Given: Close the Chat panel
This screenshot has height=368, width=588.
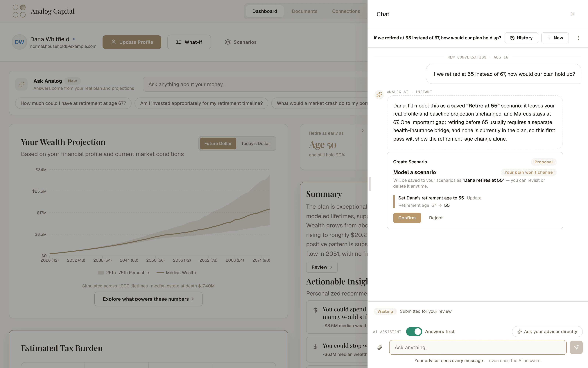Looking at the screenshot, I should pos(572,14).
